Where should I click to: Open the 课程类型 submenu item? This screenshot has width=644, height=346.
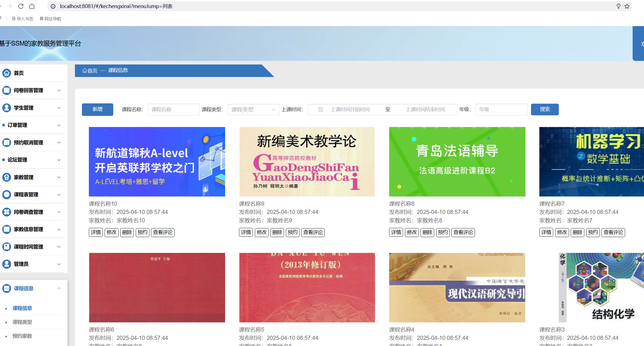click(x=22, y=322)
